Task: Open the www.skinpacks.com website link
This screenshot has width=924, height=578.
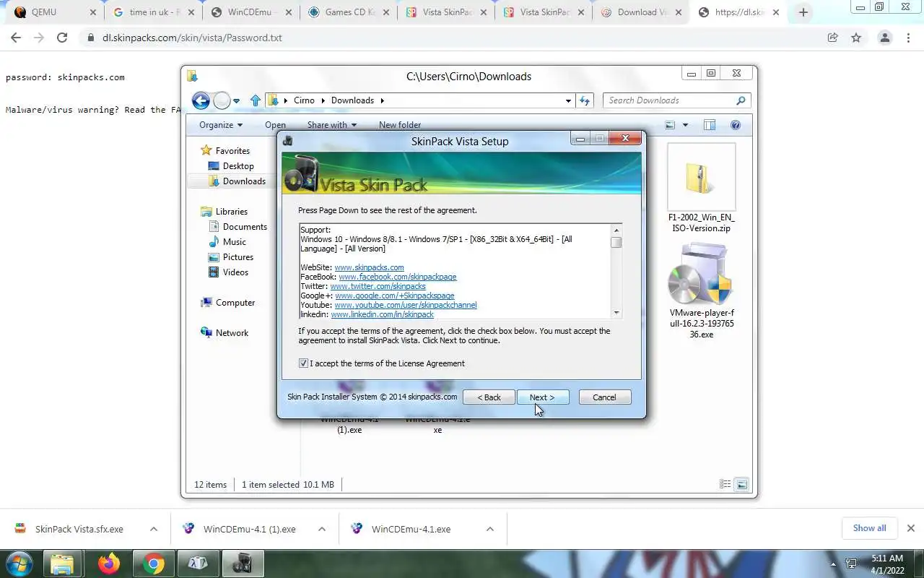Action: [x=369, y=267]
